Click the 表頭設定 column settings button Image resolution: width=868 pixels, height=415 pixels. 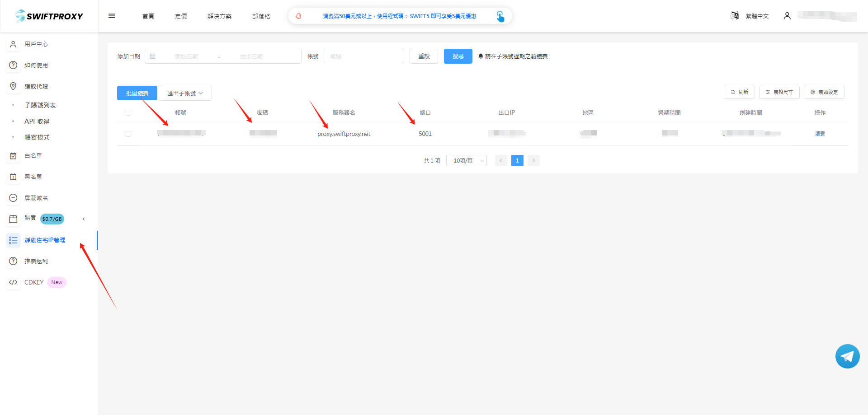click(824, 92)
